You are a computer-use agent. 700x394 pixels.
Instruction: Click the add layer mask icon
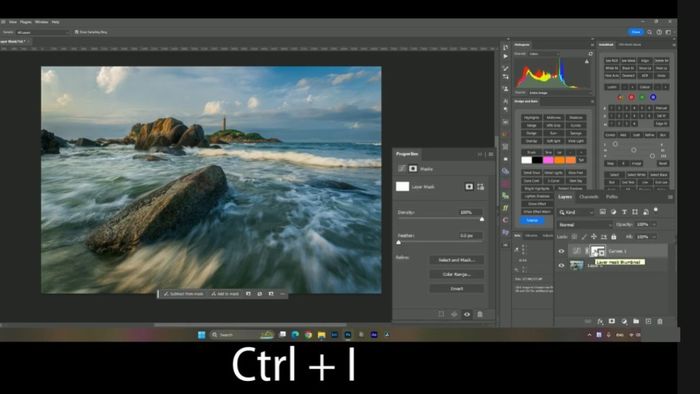[612, 321]
